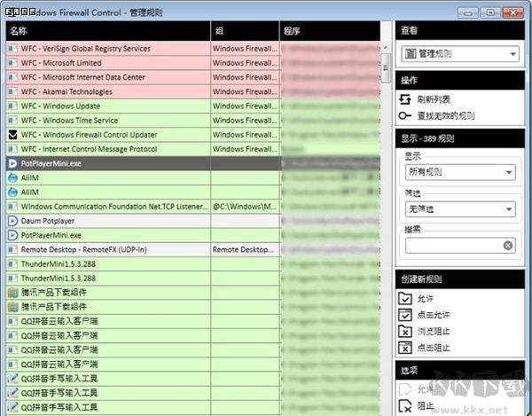The width and height of the screenshot is (532, 416).
Task: Click the second AliIM row icon
Action: click(x=12, y=192)
